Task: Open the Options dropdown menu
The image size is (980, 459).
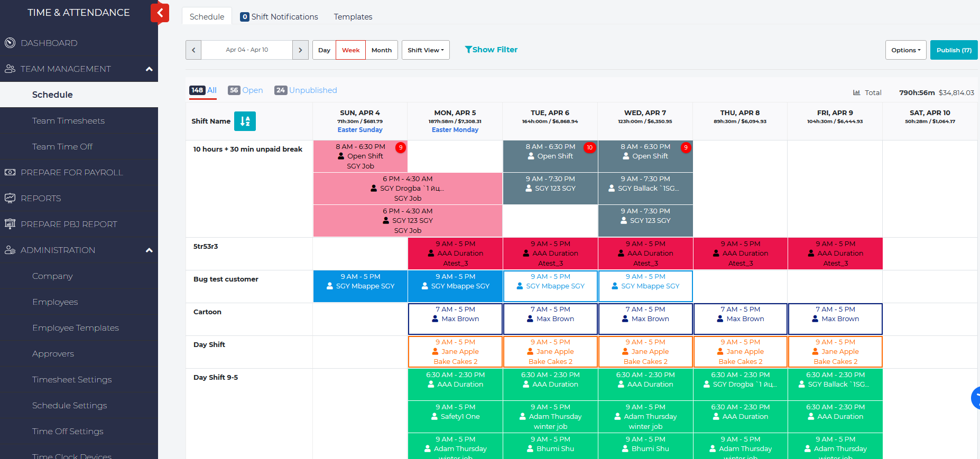Action: pyautogui.click(x=905, y=50)
